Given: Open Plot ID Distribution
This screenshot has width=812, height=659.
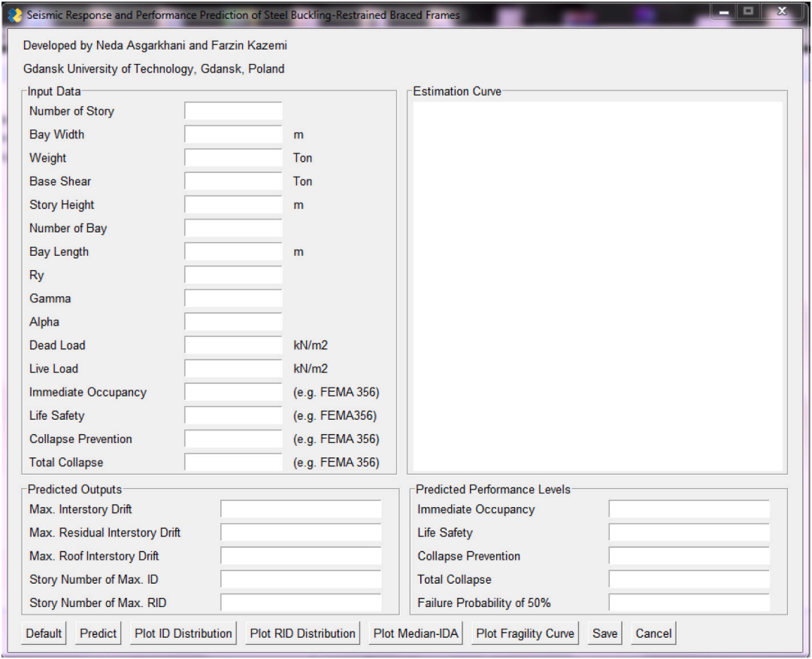Looking at the screenshot, I should tap(183, 633).
